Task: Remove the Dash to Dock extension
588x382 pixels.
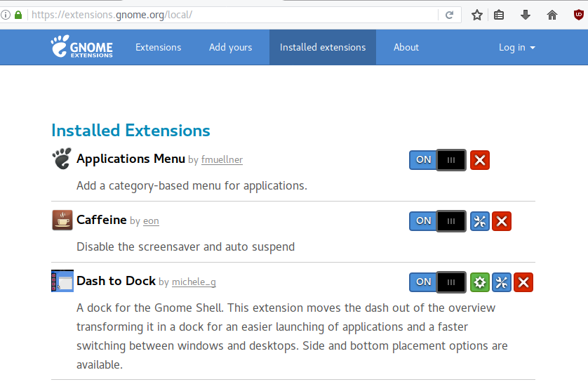Action: (x=523, y=282)
